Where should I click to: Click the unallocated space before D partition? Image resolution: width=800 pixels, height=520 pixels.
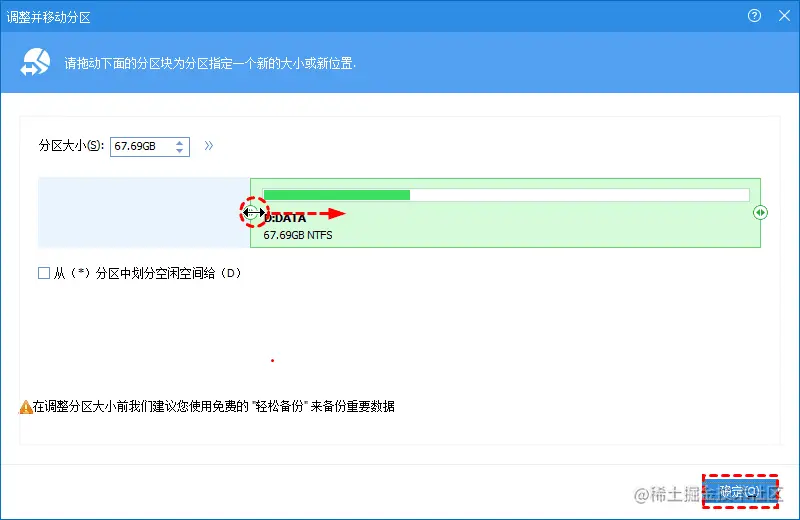[144, 213]
